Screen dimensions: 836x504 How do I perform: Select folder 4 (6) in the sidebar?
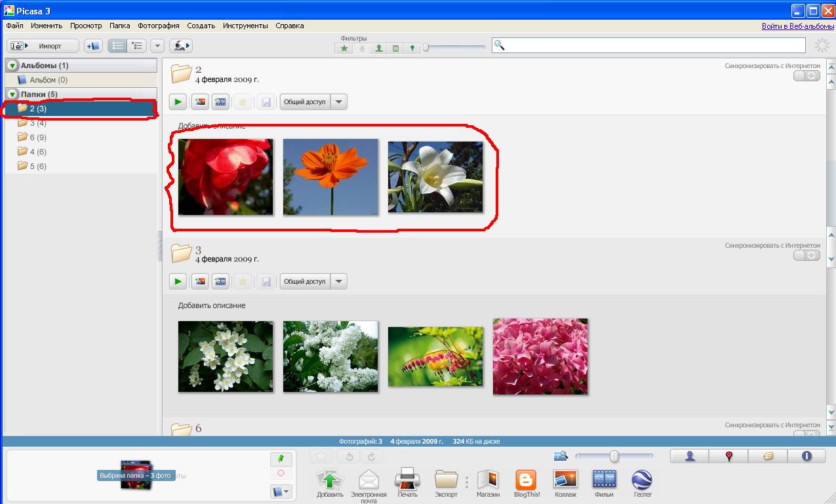(81, 152)
